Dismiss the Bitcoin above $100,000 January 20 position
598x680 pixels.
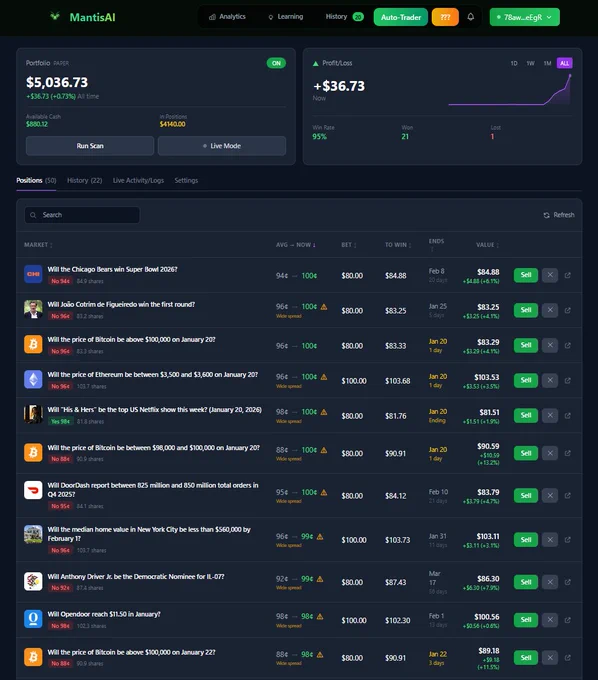[550, 345]
